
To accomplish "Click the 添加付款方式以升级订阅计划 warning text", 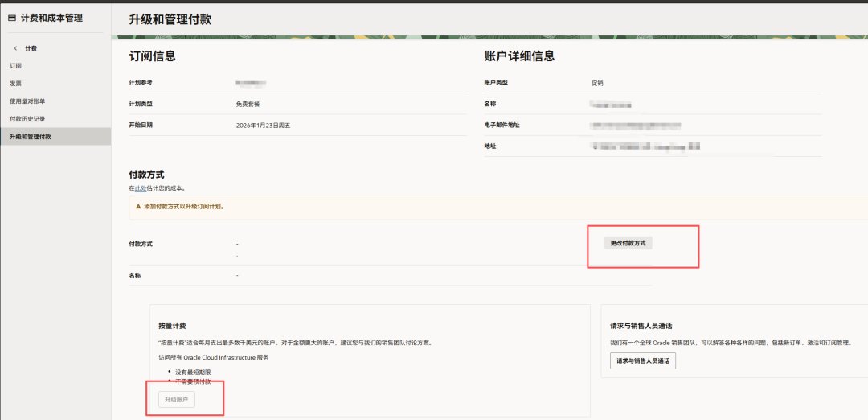I will 184,207.
